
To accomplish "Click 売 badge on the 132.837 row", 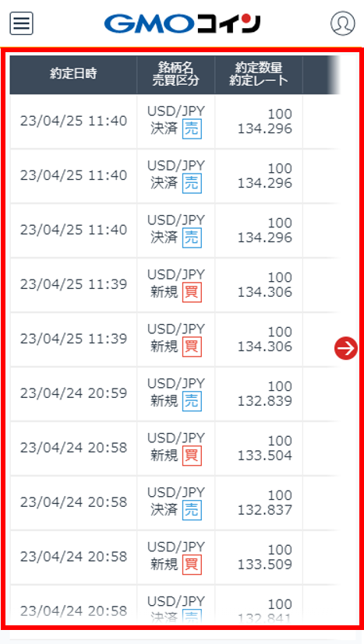I will [192, 510].
